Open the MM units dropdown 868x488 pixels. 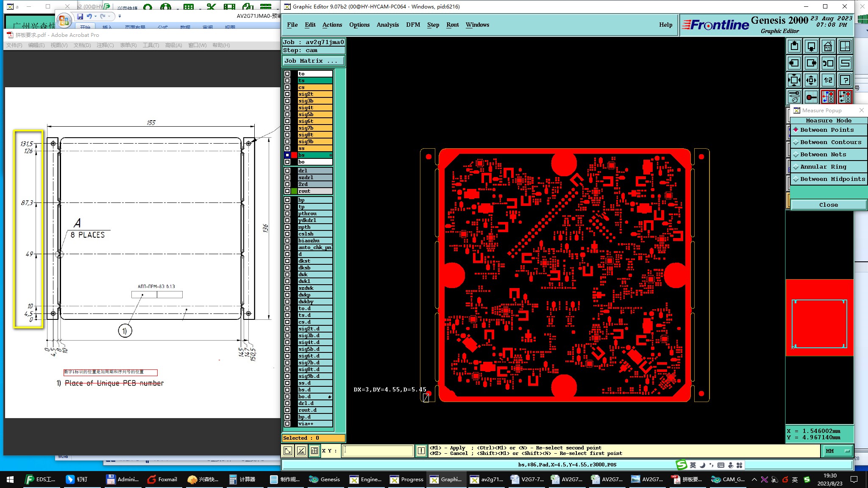pos(837,451)
